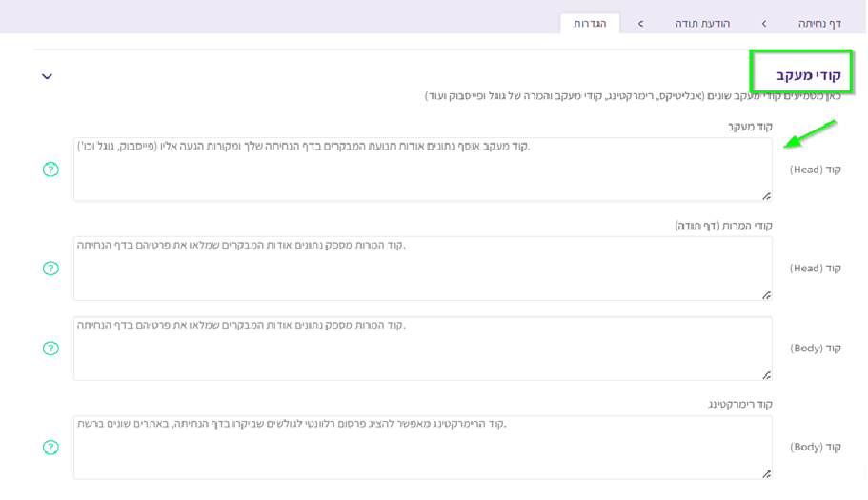Focus the קוד רימרקטינג Body text area

[422, 448]
